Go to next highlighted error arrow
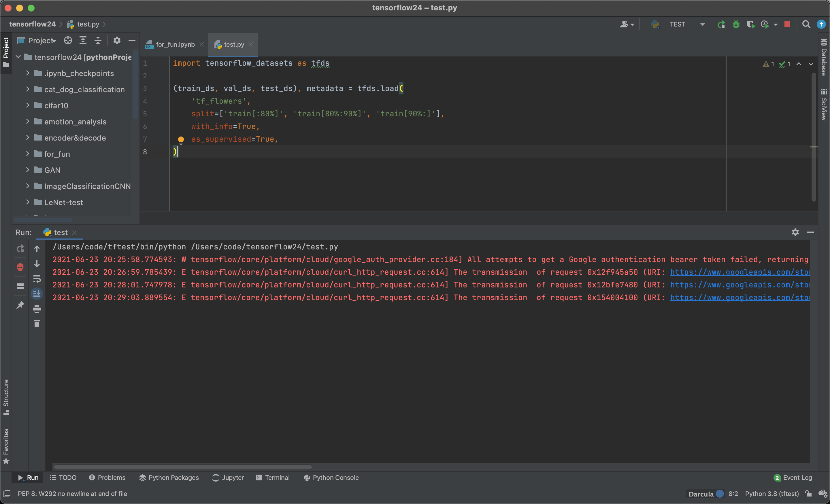This screenshot has width=830, height=504. (x=811, y=64)
